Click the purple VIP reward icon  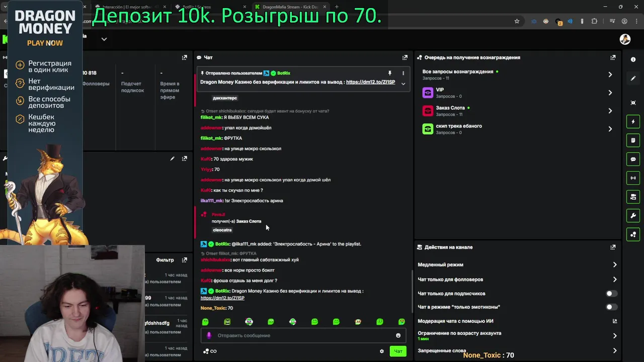tap(428, 93)
